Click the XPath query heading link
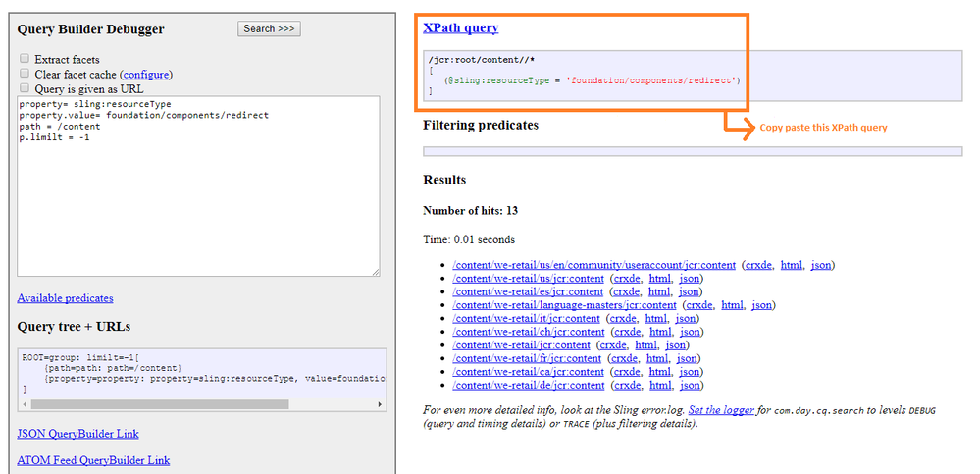980x474 pixels. [x=460, y=28]
